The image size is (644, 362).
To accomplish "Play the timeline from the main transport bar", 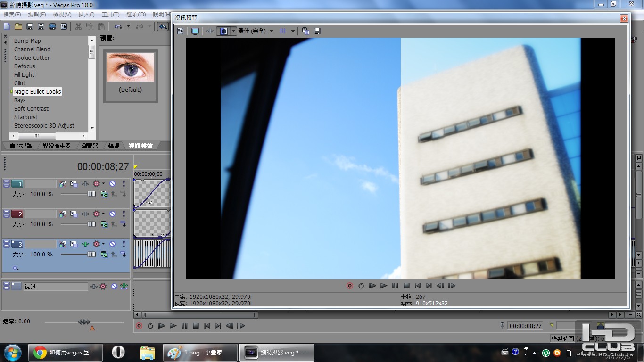I will (x=173, y=326).
